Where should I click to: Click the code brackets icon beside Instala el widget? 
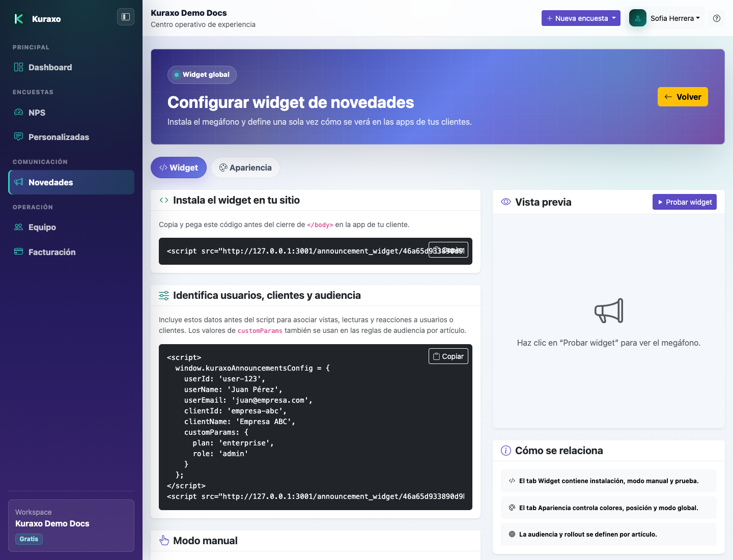coord(164,200)
